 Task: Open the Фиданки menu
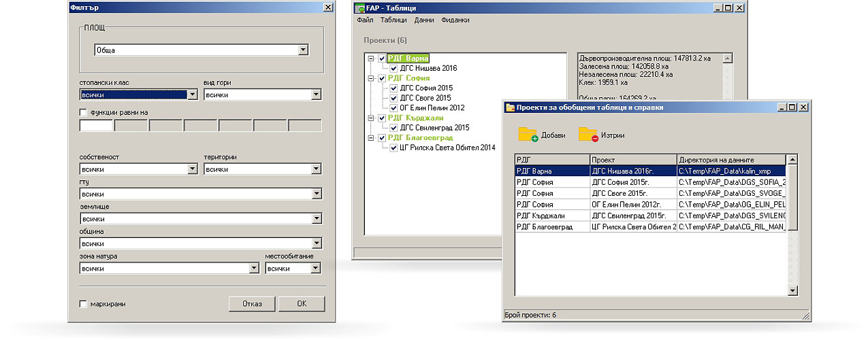pyautogui.click(x=455, y=20)
